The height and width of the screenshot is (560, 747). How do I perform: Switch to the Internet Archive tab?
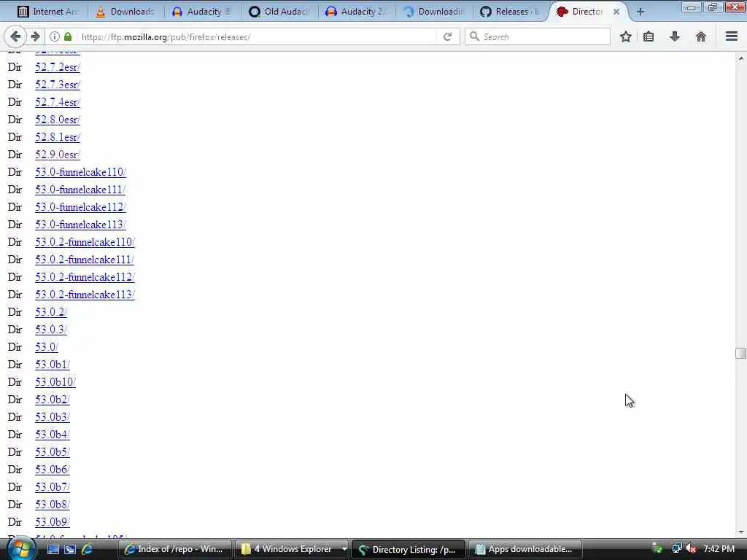[47, 12]
